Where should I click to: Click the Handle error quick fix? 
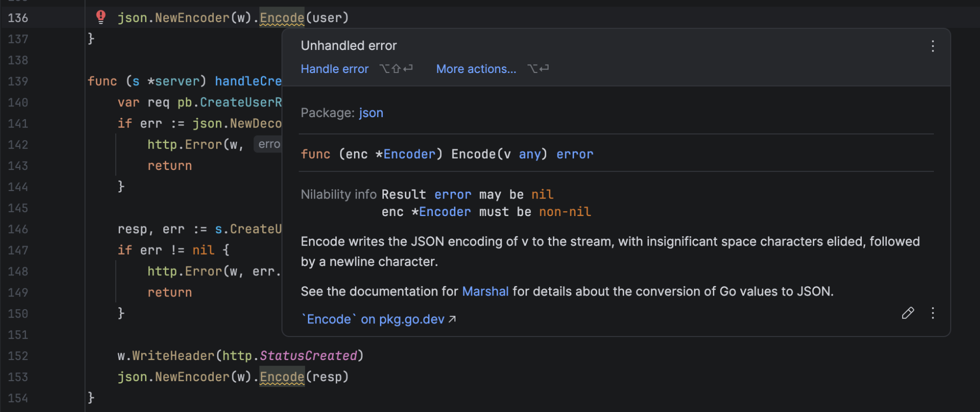334,69
